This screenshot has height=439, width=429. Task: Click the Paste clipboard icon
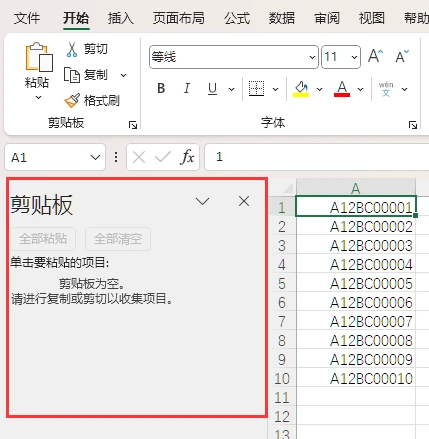point(39,57)
